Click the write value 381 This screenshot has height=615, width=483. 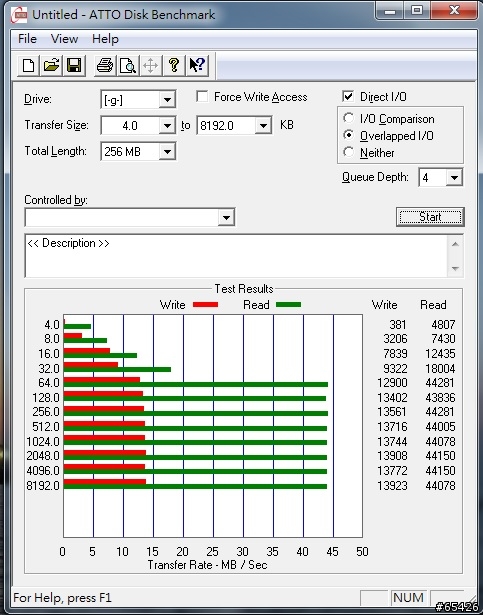[x=398, y=325]
